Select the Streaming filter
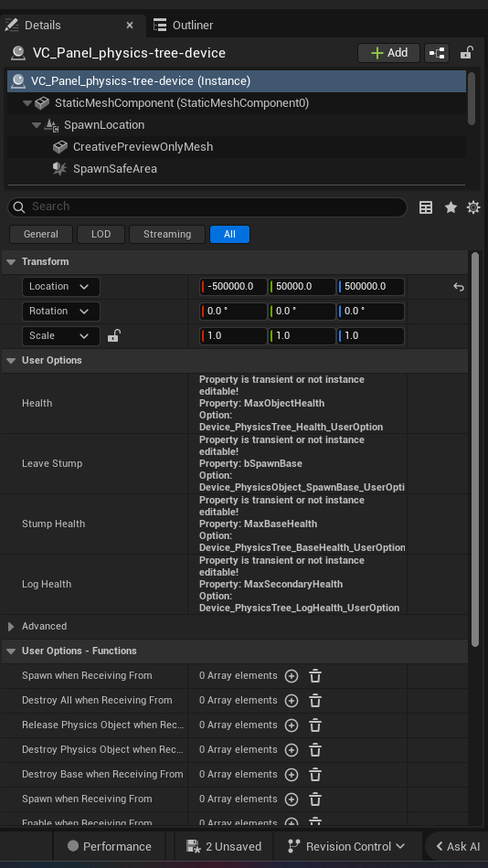The height and width of the screenshot is (868, 488). (167, 234)
